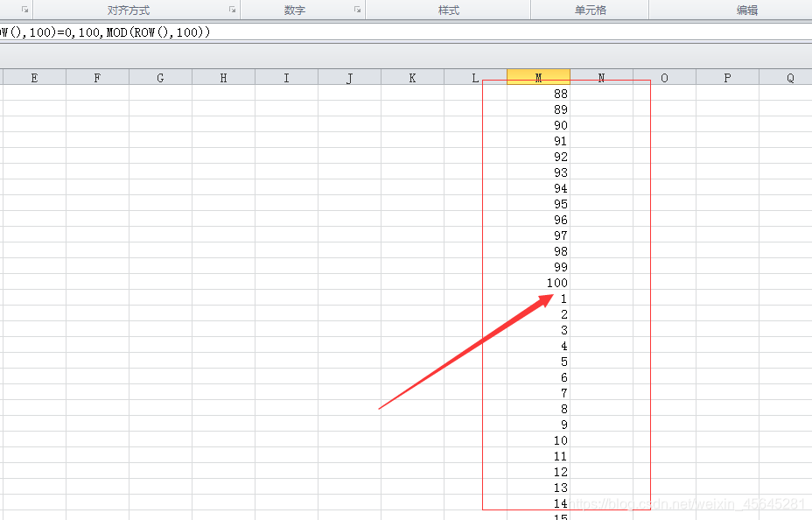Select the cell showing value 9

coord(539,424)
